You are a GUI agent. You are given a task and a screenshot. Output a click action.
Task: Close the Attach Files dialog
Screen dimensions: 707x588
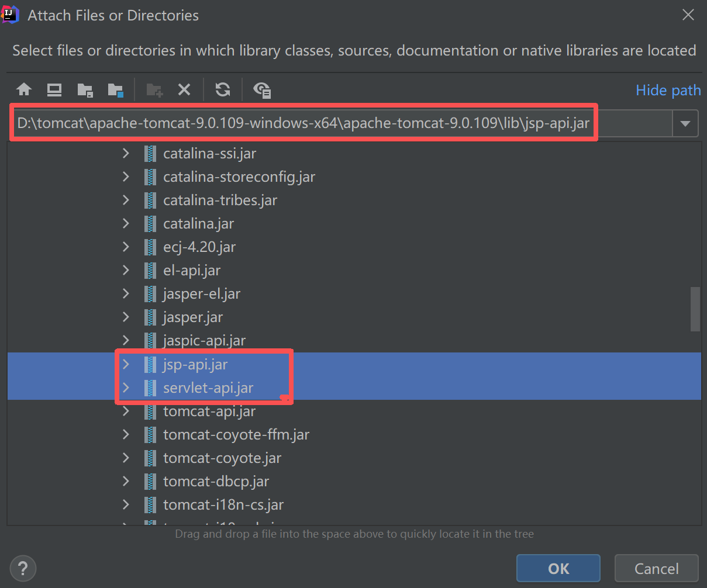click(688, 15)
